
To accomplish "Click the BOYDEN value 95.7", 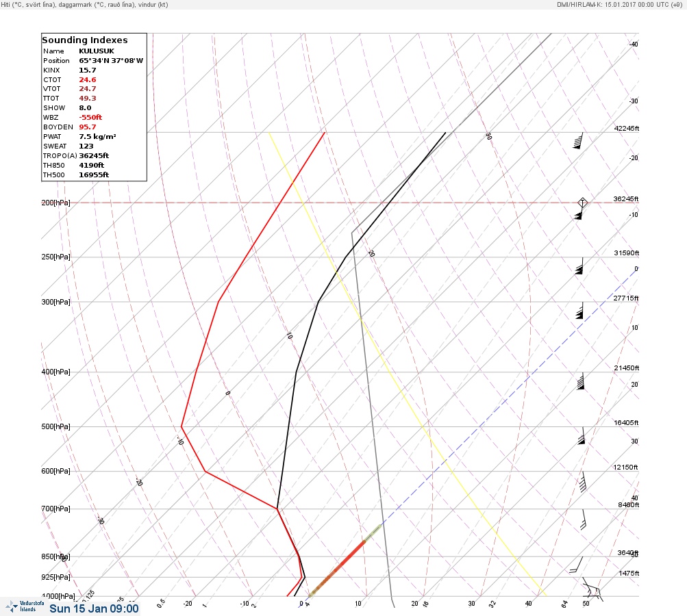I will (x=87, y=127).
